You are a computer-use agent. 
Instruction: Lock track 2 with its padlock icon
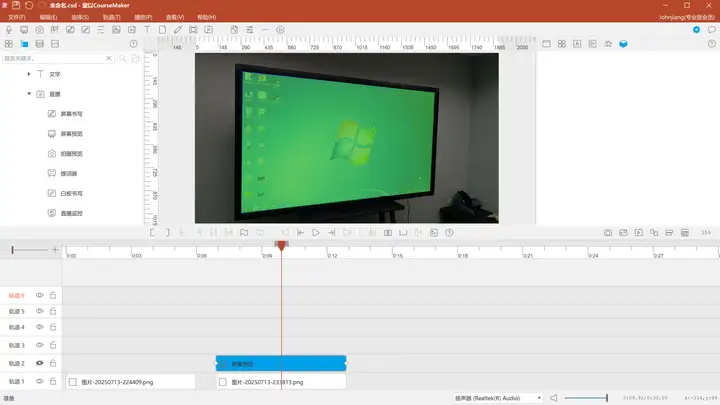53,363
